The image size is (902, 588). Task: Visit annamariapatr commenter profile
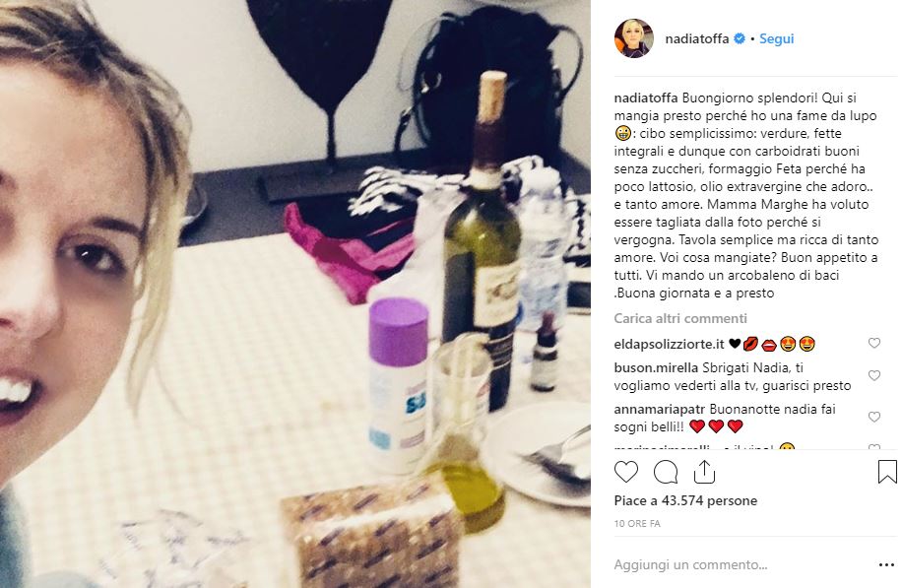(659, 409)
